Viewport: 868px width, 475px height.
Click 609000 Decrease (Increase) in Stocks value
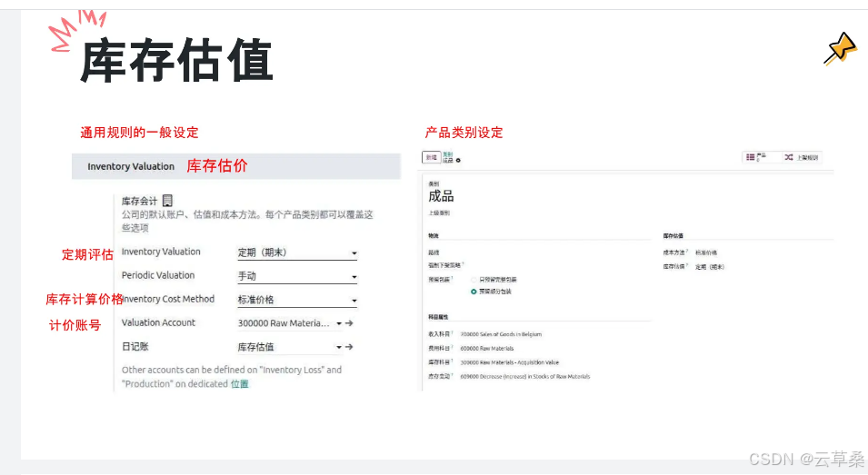coord(525,377)
